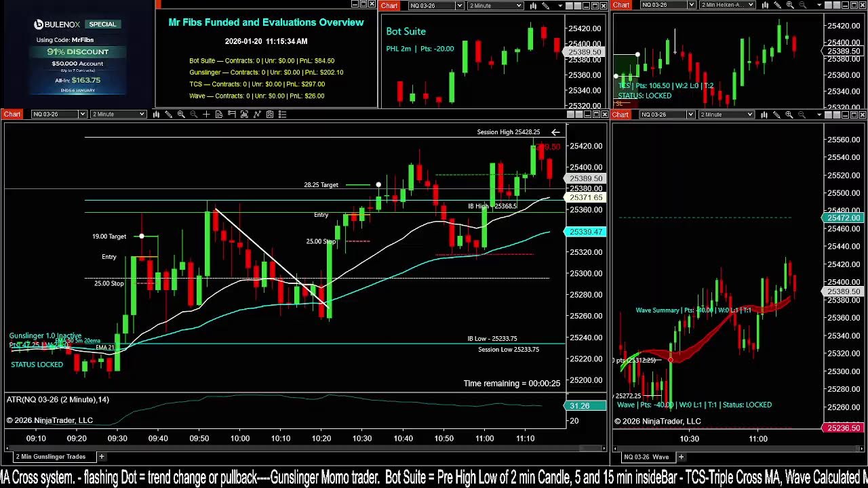This screenshot has height=488, width=868.
Task: Open instrument dropdown on TCS Heiken-Ashi chart
Action: pos(667,5)
